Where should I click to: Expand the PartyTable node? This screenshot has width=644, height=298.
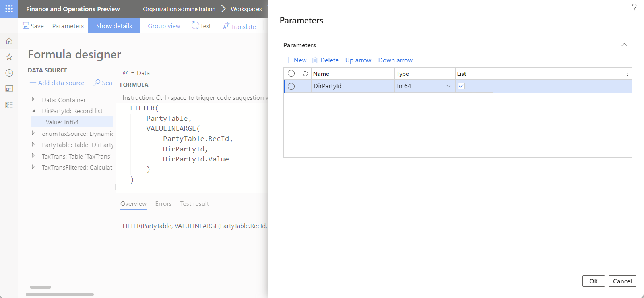(x=33, y=145)
